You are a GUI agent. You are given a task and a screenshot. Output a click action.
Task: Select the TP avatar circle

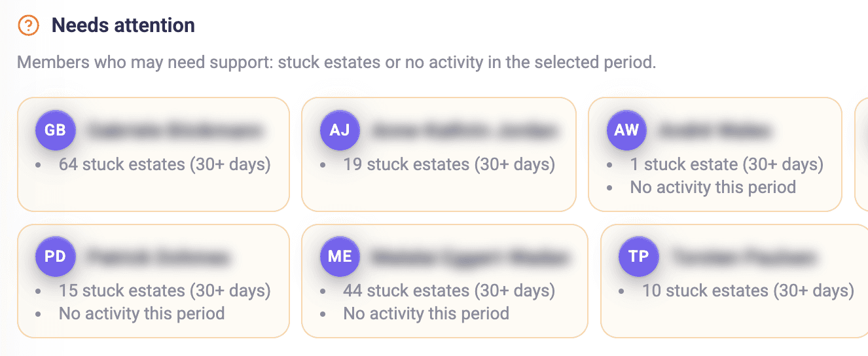pos(638,257)
